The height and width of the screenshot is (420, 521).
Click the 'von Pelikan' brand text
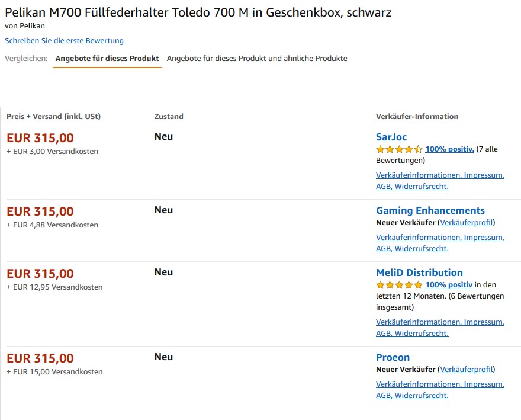click(x=25, y=26)
